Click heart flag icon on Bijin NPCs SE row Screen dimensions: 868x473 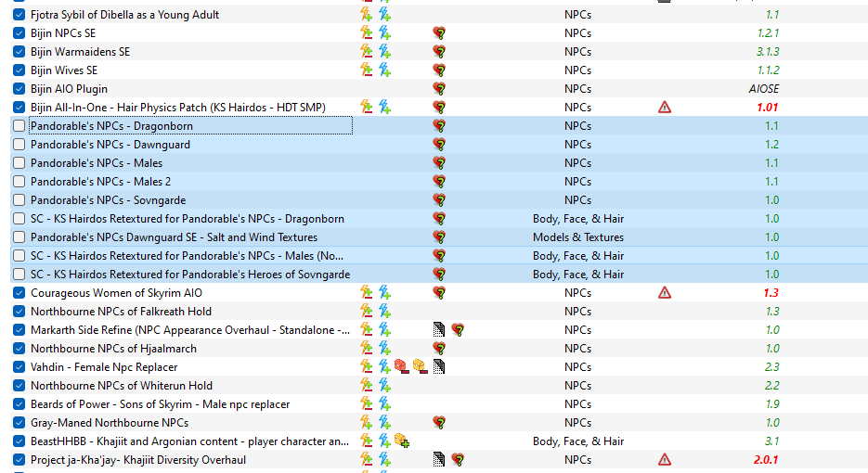(439, 33)
